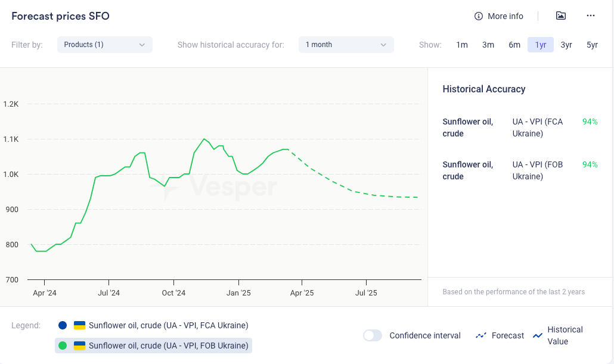Viewport: 614px width, 364px height.
Task: Switch to the 5yr time range
Action: pos(592,45)
